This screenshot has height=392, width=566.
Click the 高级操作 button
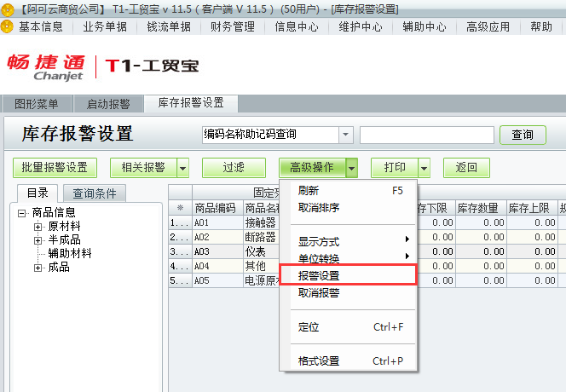[312, 168]
